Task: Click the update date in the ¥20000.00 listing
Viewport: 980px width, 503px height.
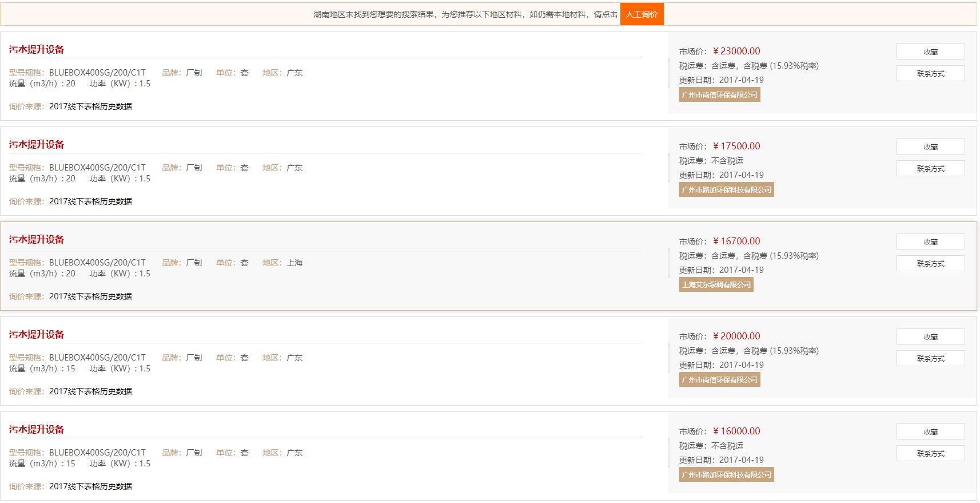Action: coord(742,365)
